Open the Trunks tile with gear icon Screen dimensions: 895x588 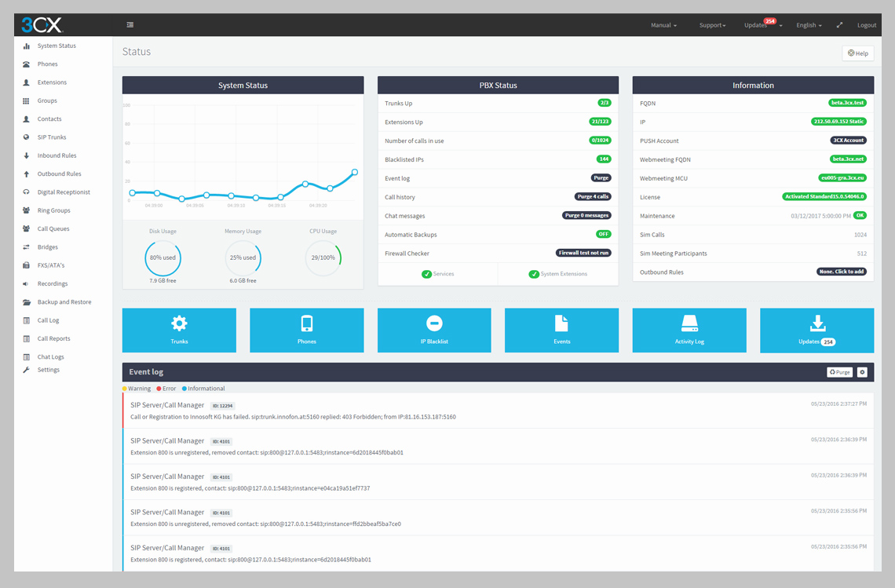179,330
